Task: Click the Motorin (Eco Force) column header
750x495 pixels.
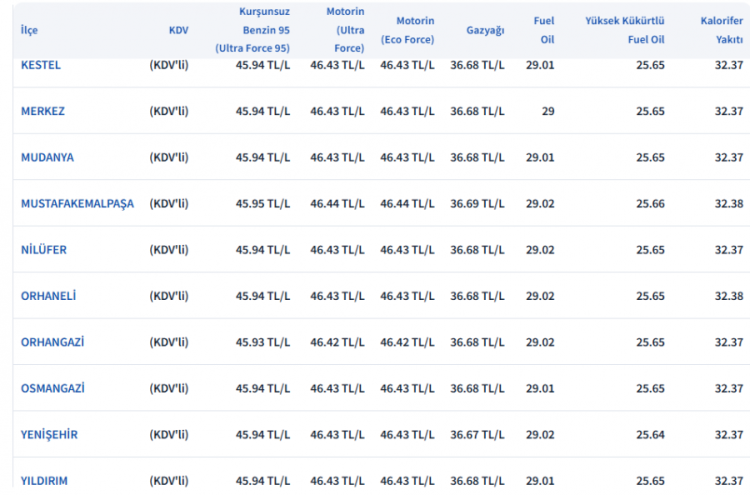Action: pyautogui.click(x=407, y=30)
